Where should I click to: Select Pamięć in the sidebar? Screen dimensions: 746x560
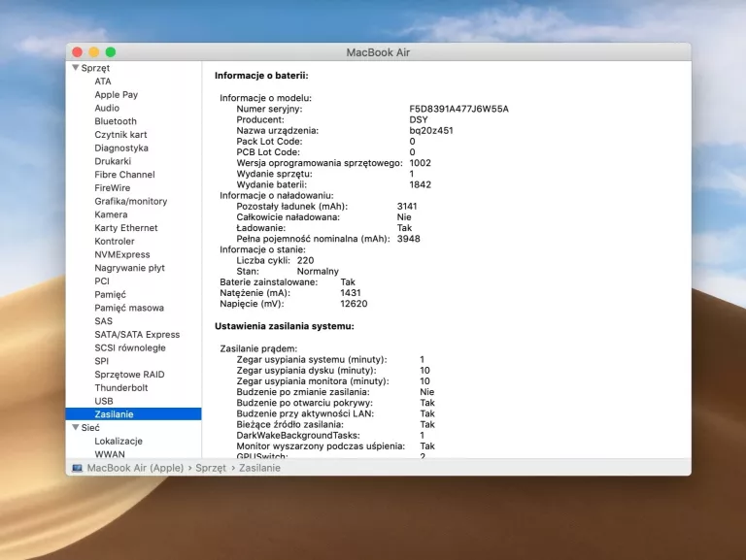pos(111,294)
